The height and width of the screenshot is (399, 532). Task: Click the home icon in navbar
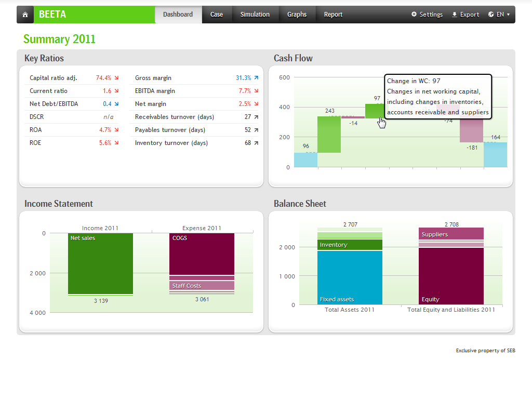[25, 15]
